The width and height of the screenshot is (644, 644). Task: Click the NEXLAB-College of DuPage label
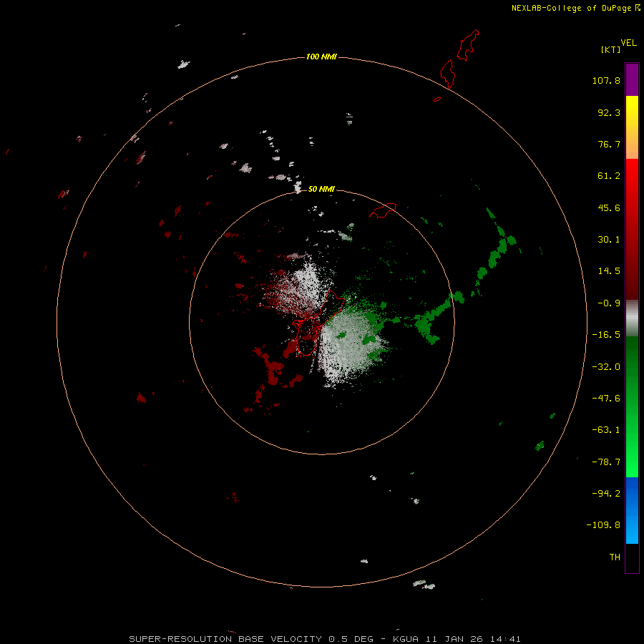575,8
